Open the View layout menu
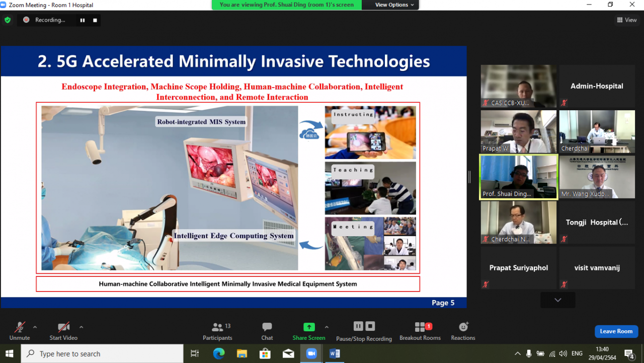Screen dimensions: 644x363 (627, 20)
